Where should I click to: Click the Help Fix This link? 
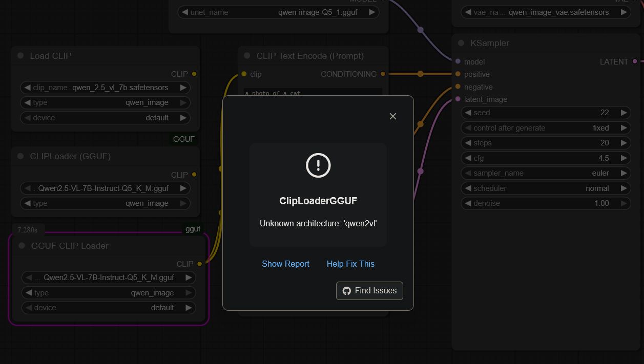pyautogui.click(x=350, y=264)
